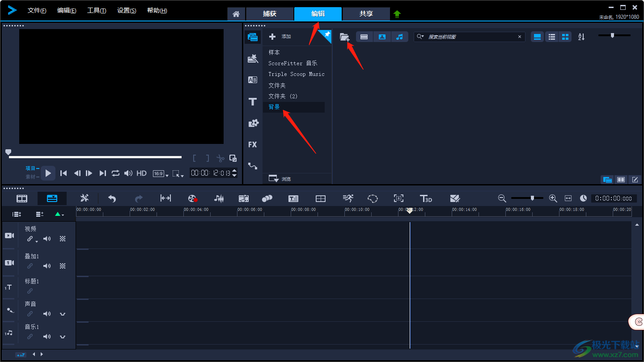Image resolution: width=644 pixels, height=362 pixels.
Task: Toggle ripple editing link on 标题1 track
Action: [x=30, y=291]
